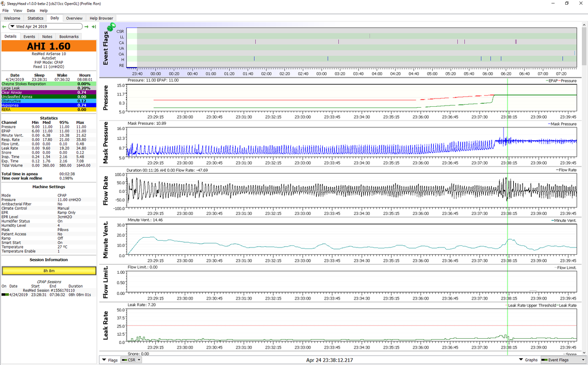588x365 pixels.
Task: Open the Help menu
Action: tap(43, 10)
